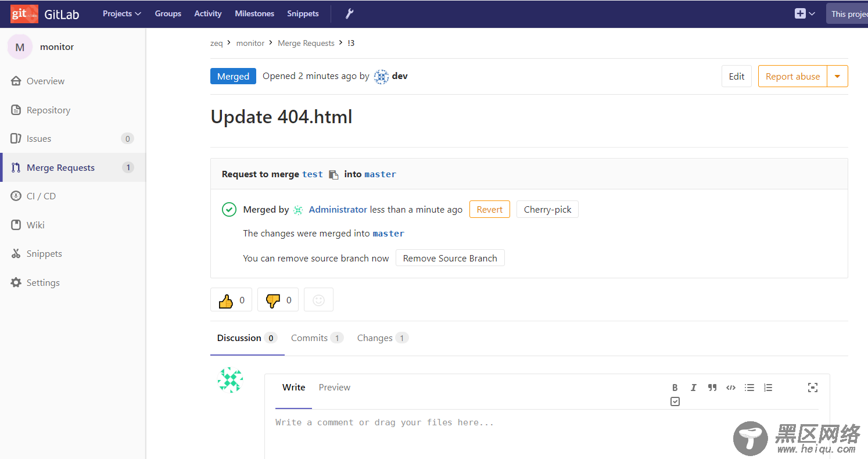Screen dimensions: 868x459
Task: Copy source branch name clipboard icon
Action: (x=333, y=174)
